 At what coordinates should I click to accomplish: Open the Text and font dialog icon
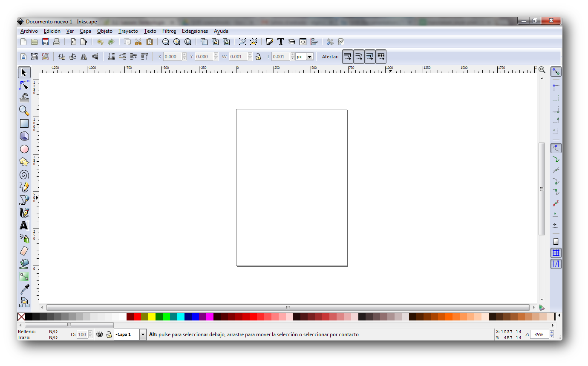tap(280, 42)
